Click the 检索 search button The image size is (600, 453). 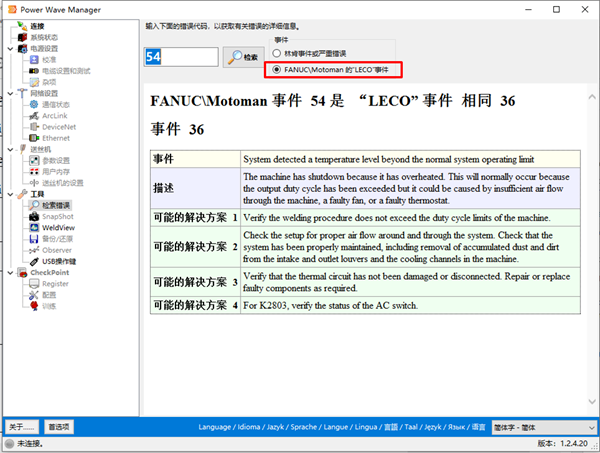243,57
